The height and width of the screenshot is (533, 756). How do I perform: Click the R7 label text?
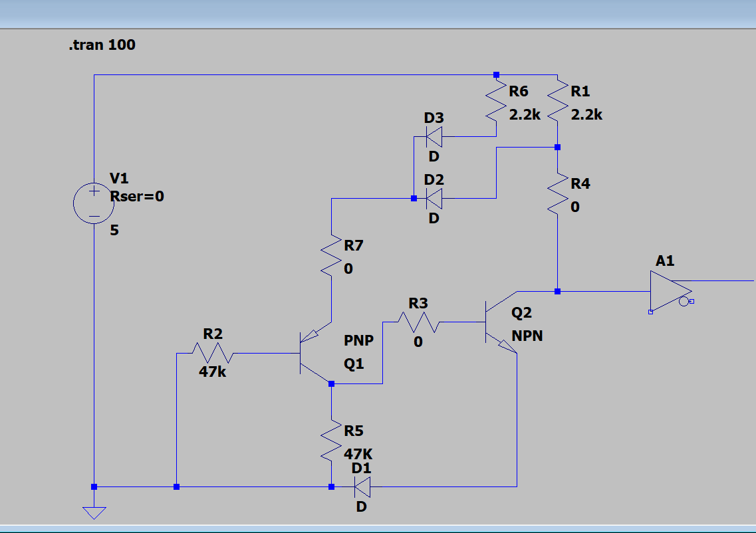(354, 245)
